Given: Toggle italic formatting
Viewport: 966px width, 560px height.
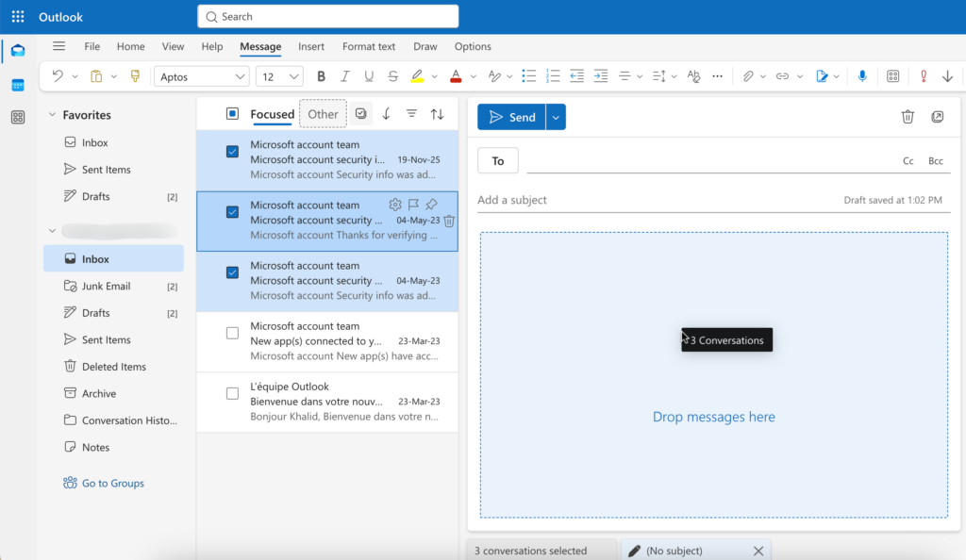Looking at the screenshot, I should tap(345, 76).
